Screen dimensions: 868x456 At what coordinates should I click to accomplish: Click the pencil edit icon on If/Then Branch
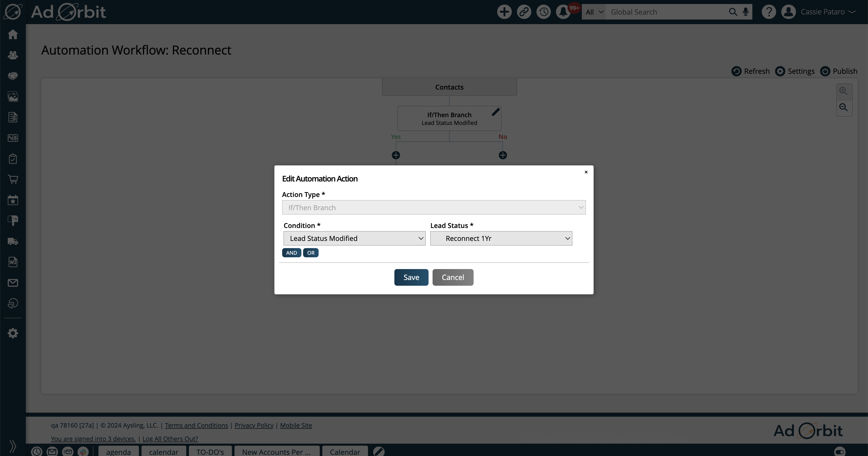[x=495, y=112]
